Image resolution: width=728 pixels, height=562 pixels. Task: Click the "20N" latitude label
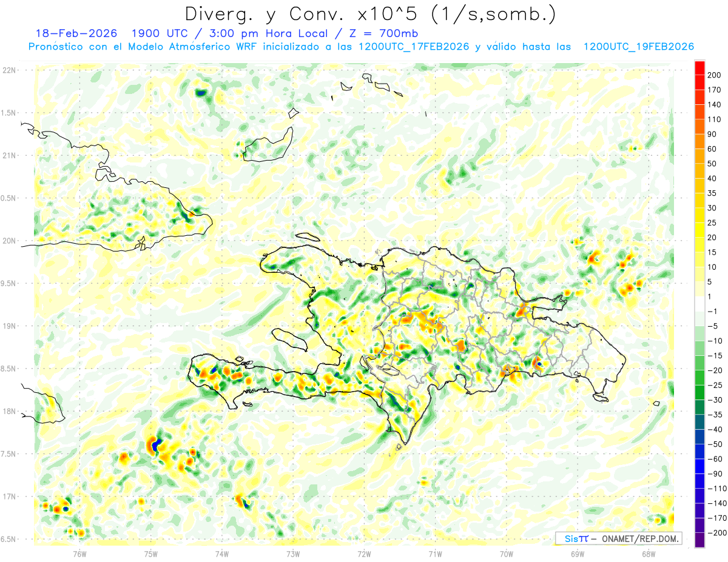coord(8,241)
